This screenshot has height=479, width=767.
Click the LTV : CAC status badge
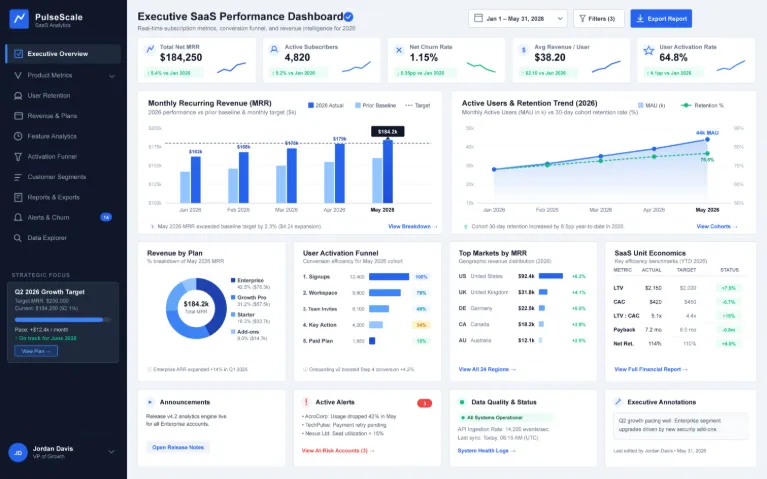[x=728, y=316]
